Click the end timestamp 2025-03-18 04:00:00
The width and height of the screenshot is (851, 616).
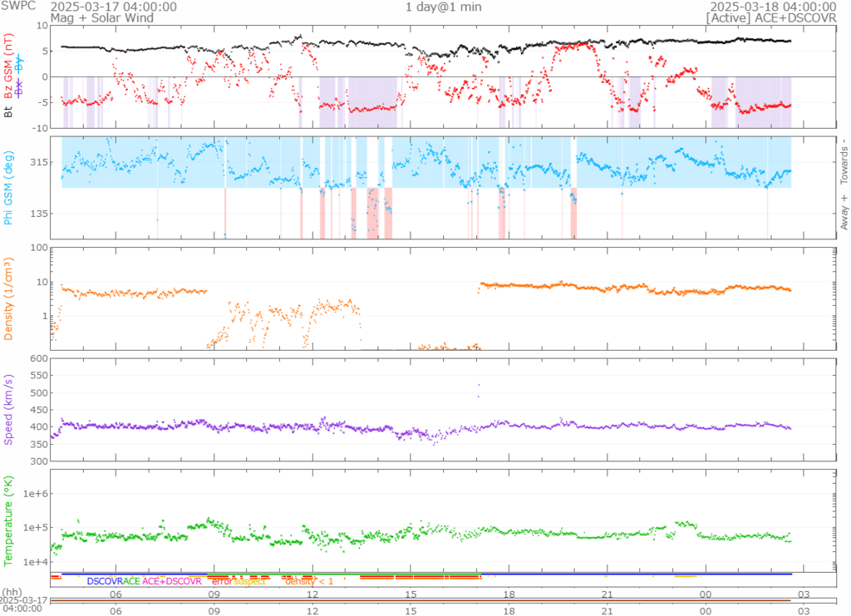[773, 7]
